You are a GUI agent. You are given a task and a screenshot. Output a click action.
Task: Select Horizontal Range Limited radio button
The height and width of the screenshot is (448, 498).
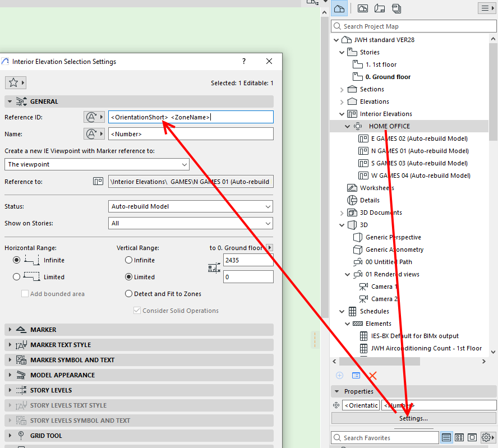pos(16,277)
